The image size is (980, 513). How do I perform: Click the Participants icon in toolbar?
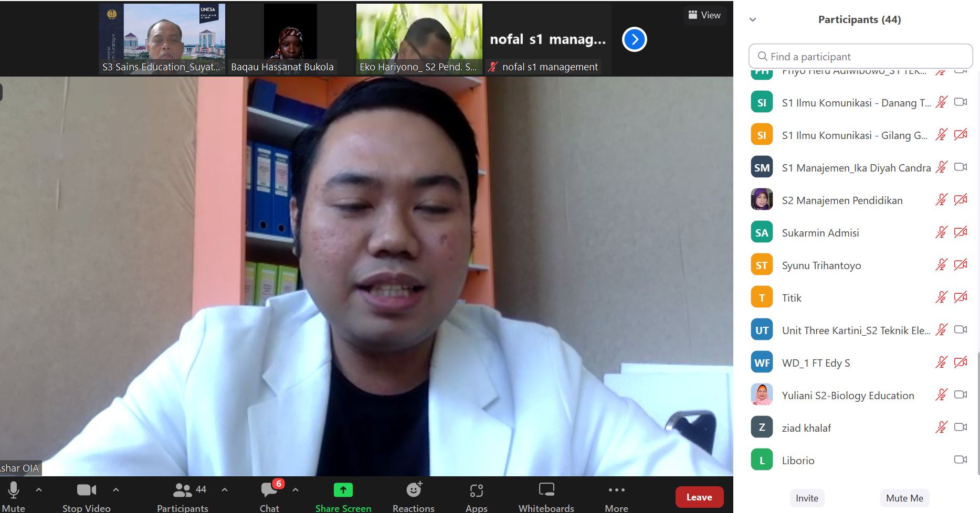tap(183, 490)
